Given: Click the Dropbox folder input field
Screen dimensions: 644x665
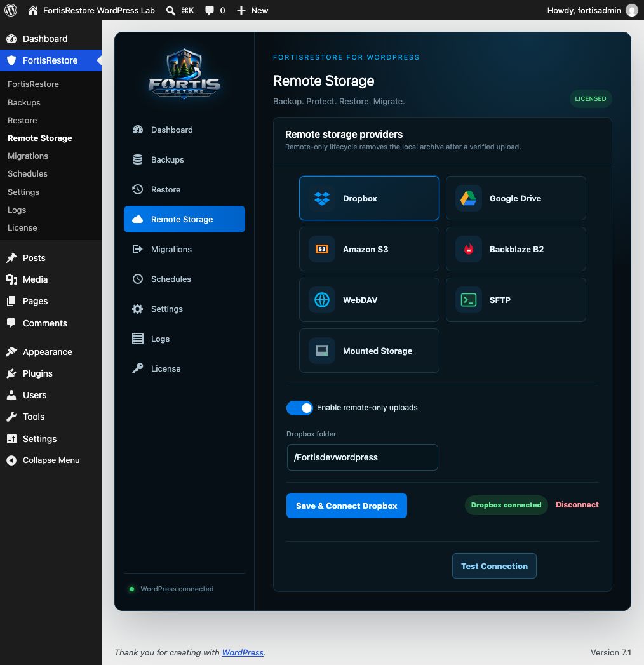Looking at the screenshot, I should (x=363, y=457).
